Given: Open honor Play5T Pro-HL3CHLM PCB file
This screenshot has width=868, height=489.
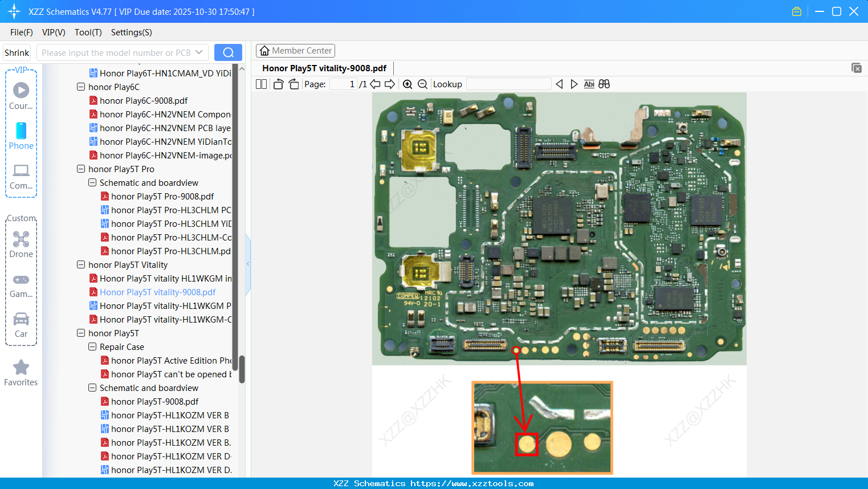Looking at the screenshot, I should coord(166,210).
